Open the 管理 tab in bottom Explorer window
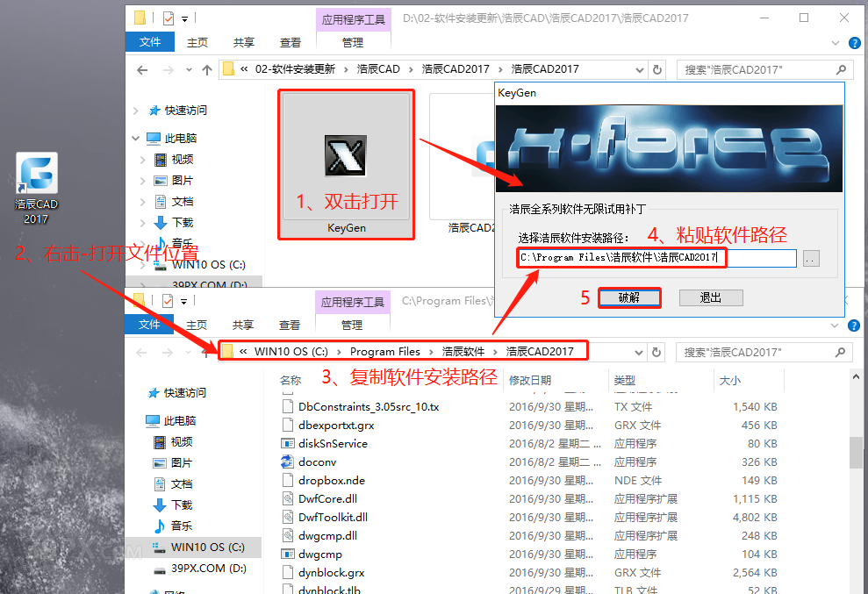 (352, 325)
